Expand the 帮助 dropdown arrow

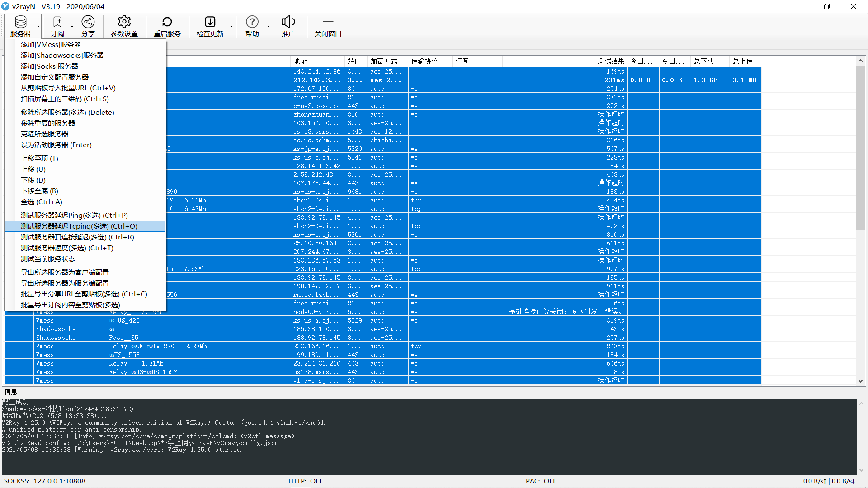tap(269, 26)
